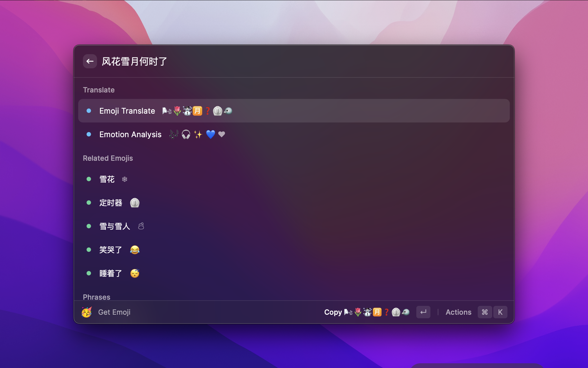The height and width of the screenshot is (368, 588).
Task: Select the 雪花 related emoji item
Action: [294, 179]
